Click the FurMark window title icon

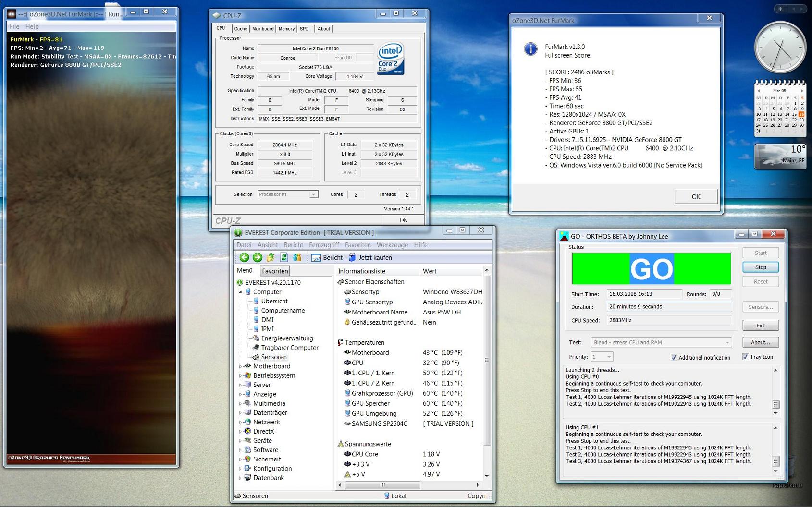point(12,14)
